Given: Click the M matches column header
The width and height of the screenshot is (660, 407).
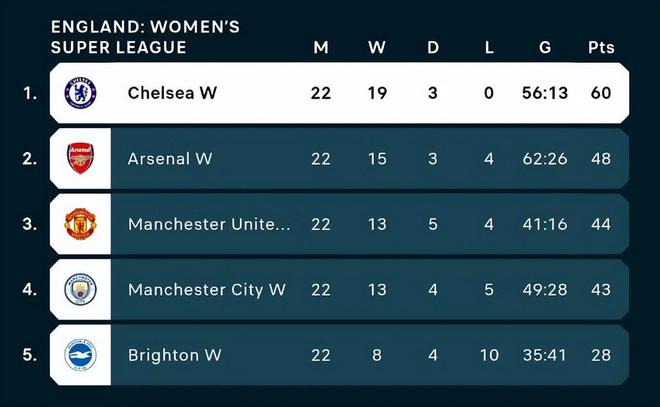Looking at the screenshot, I should (320, 47).
